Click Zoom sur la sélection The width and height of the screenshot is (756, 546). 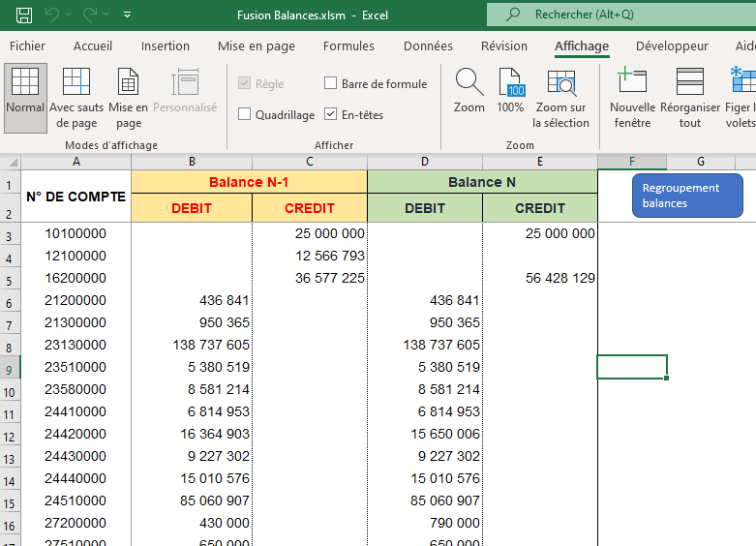(560, 98)
